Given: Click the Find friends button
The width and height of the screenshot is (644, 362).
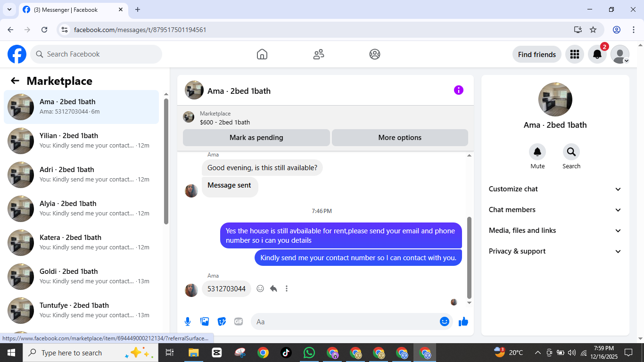Looking at the screenshot, I should click(x=537, y=54).
